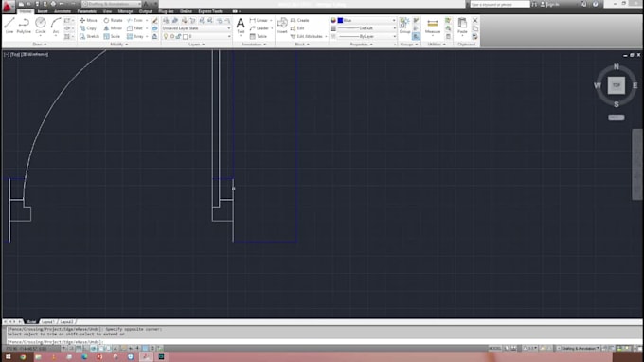Click Create block
This screenshot has width=644, height=362.
click(300, 20)
